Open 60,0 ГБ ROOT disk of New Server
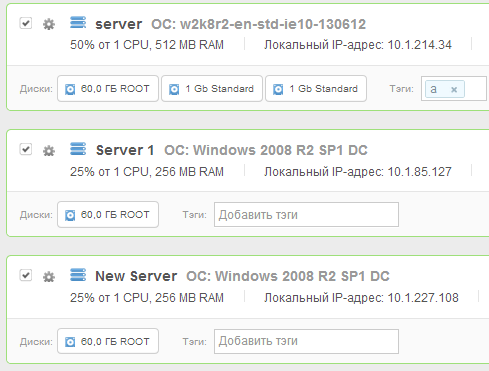Image resolution: width=489 pixels, height=371 pixels. [108, 341]
